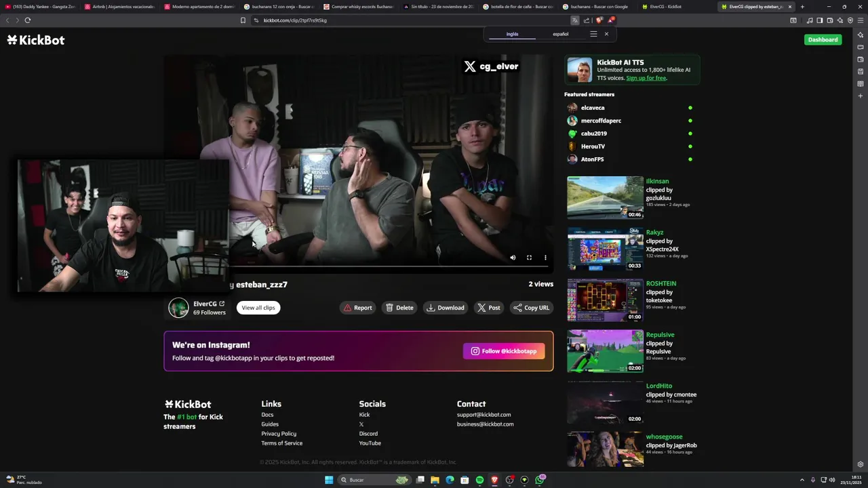Bookmark this page icon in address bar

pos(243,20)
